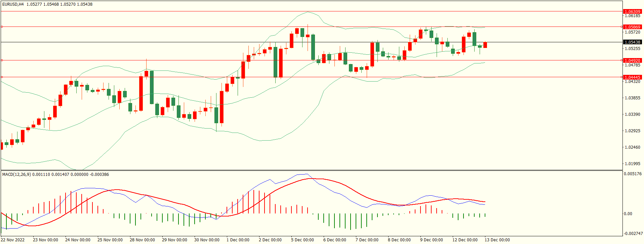The image size is (644, 244).
Task: Click left handle of the 1.05869 horizontal line
Action: (2, 27)
